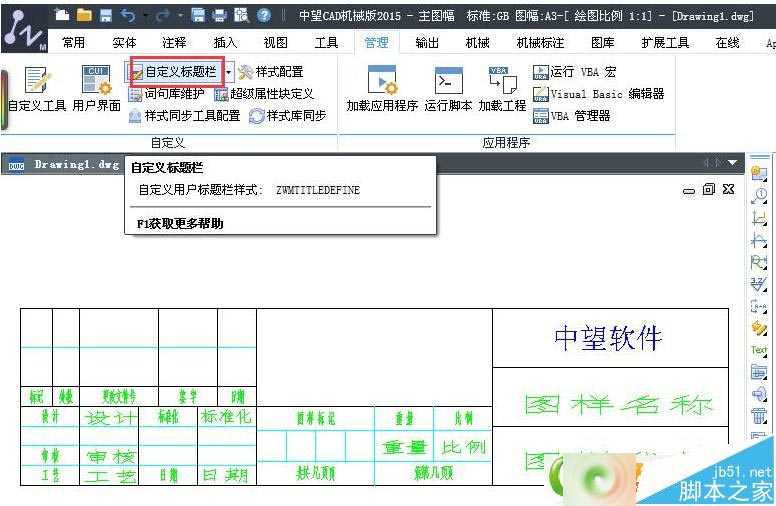Click the 比例 green text in title block

pos(464,448)
